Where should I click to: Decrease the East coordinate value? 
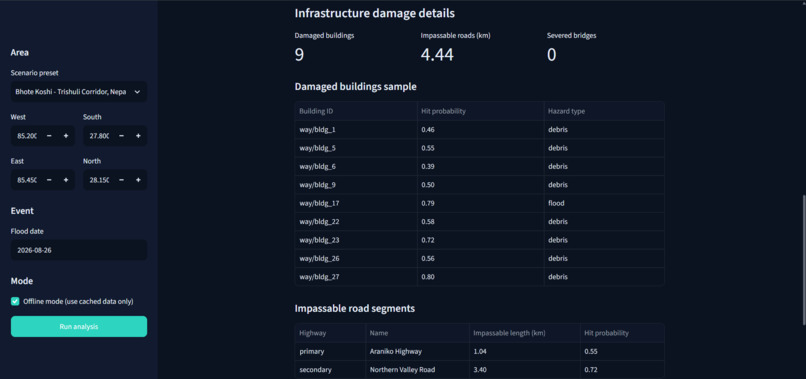pos(49,180)
